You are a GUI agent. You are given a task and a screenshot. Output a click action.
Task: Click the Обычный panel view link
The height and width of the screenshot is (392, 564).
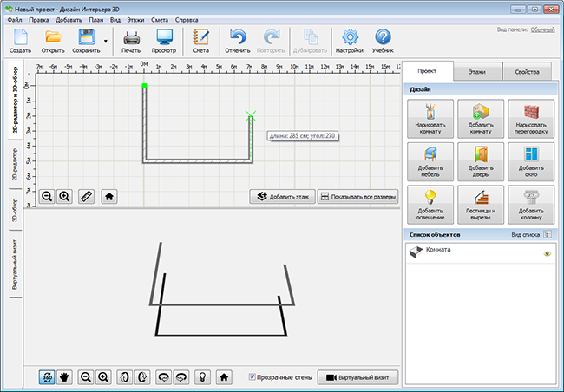(x=543, y=29)
